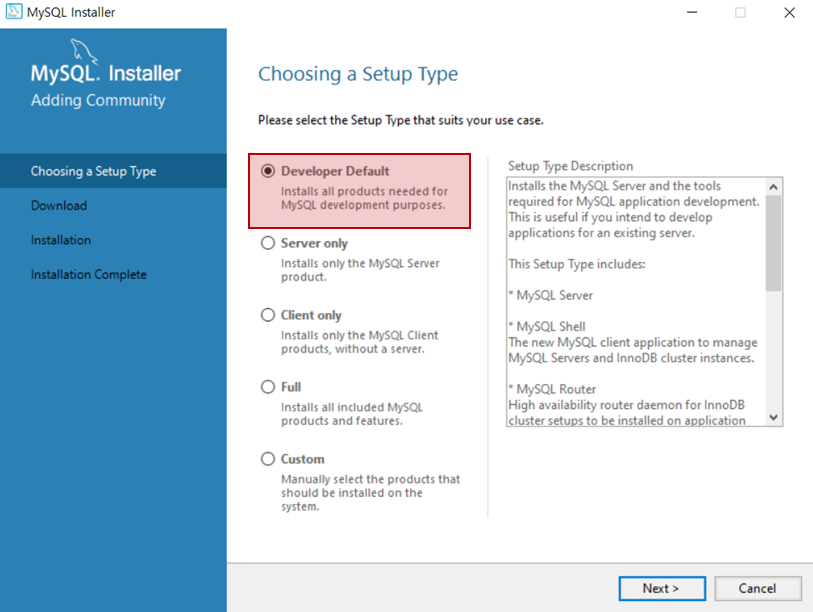Image resolution: width=813 pixels, height=612 pixels.
Task: Select the Developer Default radio button
Action: tap(268, 171)
